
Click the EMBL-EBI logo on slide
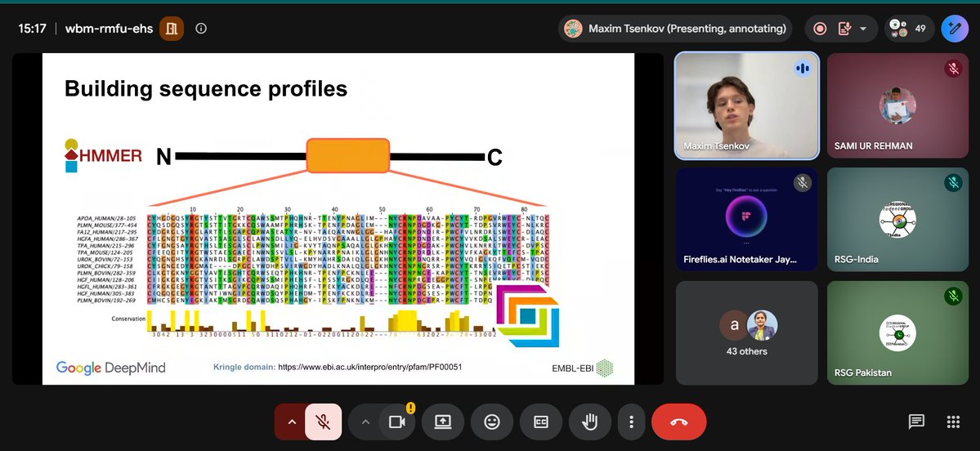point(583,368)
